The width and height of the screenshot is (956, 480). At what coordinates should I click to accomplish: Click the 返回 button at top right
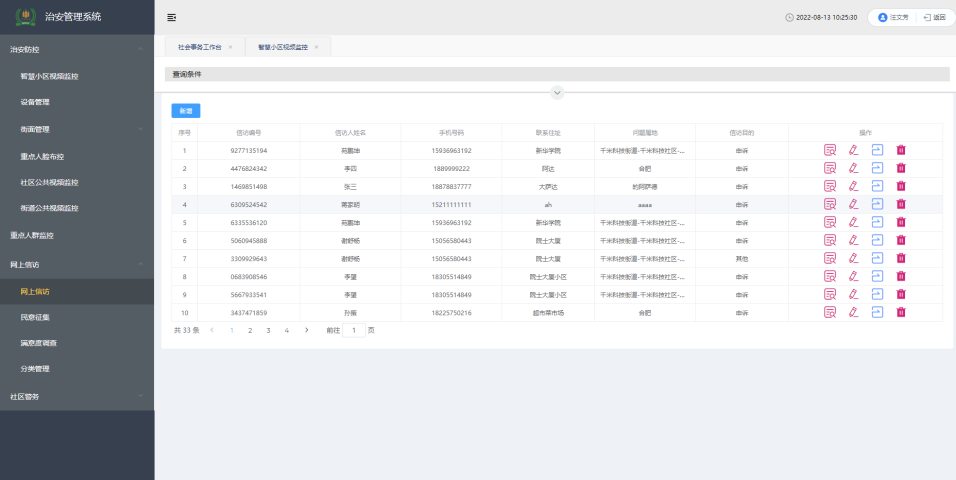point(934,17)
